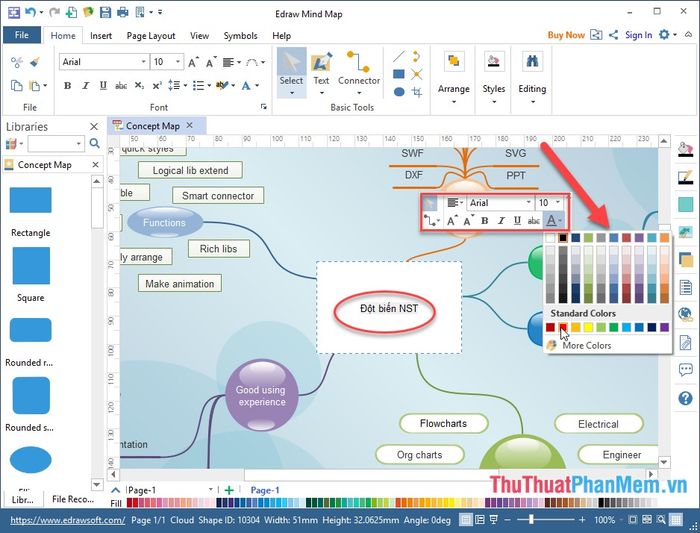Toggle Strikethrough in the ribbon Font group
Image resolution: width=700 pixels, height=533 pixels.
point(121,85)
